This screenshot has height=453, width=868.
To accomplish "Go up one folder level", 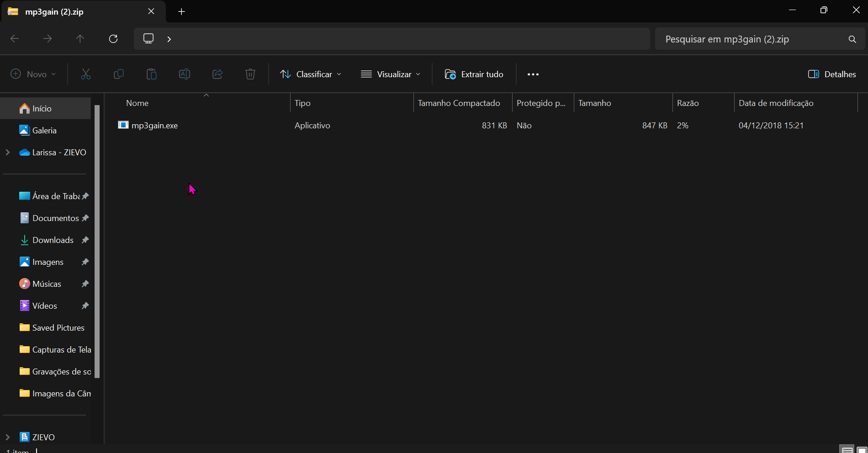I will (80, 39).
